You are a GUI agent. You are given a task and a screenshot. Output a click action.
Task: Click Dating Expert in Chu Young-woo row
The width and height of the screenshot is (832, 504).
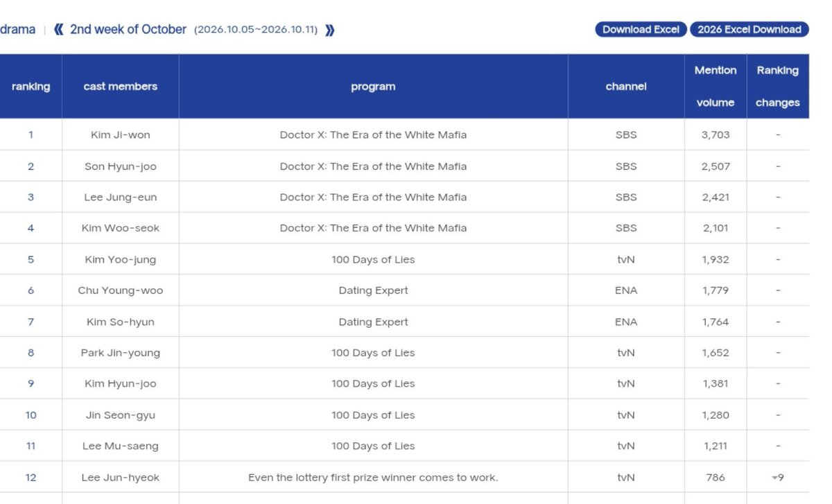(x=373, y=290)
